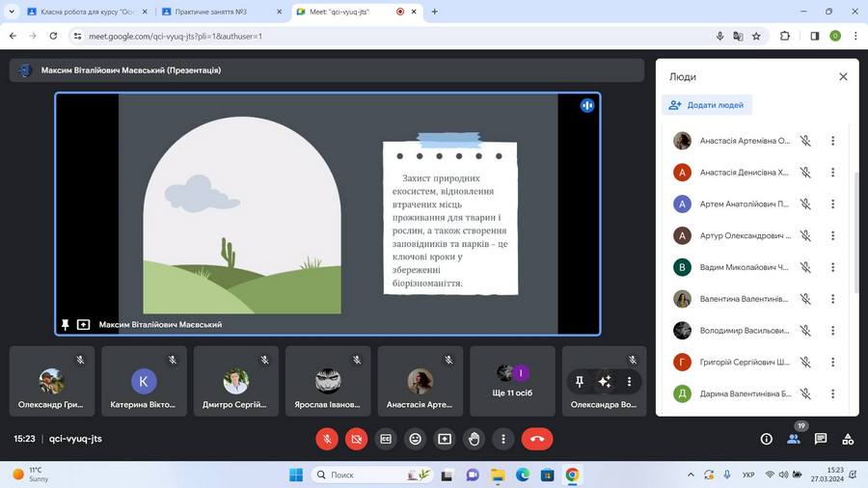868x488 pixels.
Task: Select the Meet qci-vyuq-jts tab
Action: [x=357, y=12]
